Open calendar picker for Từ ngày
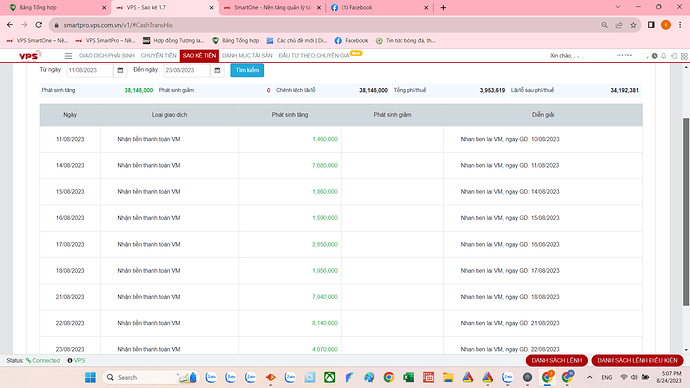Image resolution: width=690 pixels, height=388 pixels. coord(120,70)
